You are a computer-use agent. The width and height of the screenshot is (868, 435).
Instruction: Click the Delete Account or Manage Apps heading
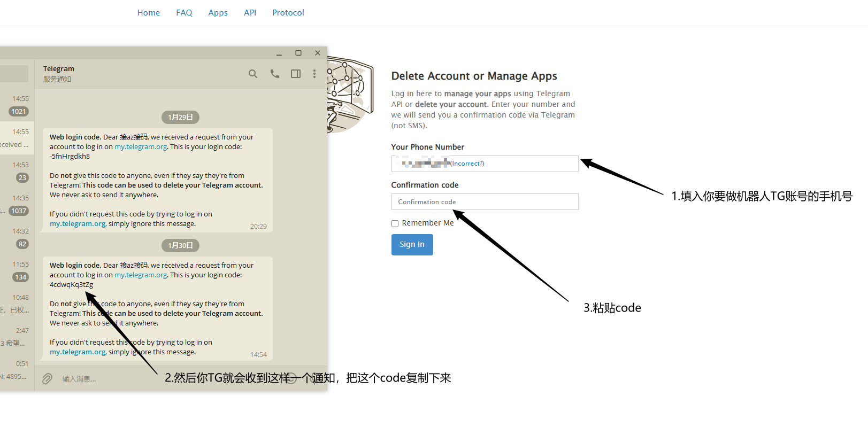[x=474, y=76]
